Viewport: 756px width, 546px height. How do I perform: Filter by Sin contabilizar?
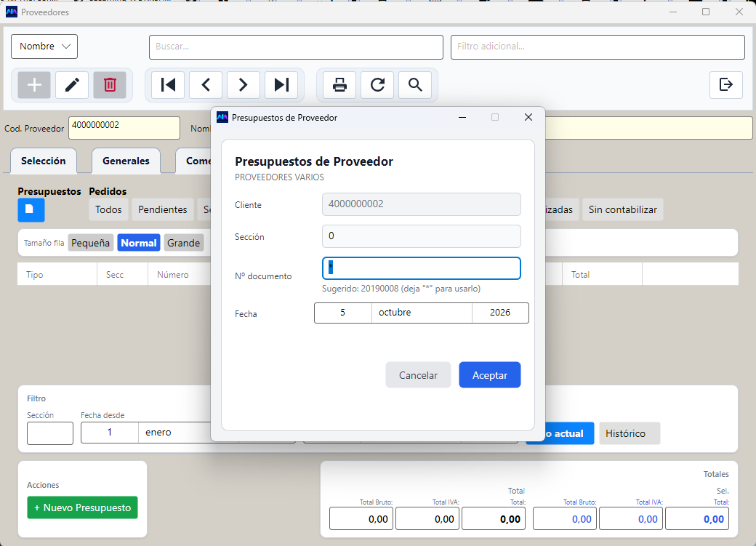[622, 209]
